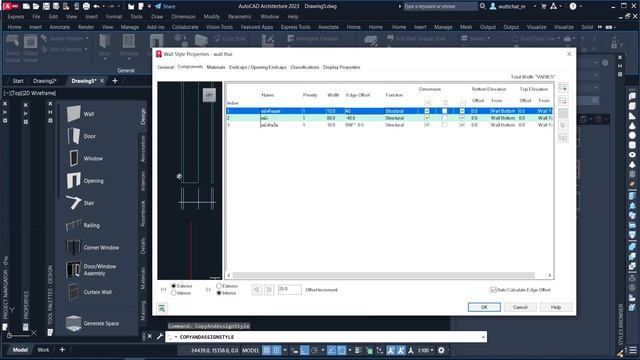Screen dimensions: 640x360
Task: Click the keyword search field in the title bar
Action: 440,6
